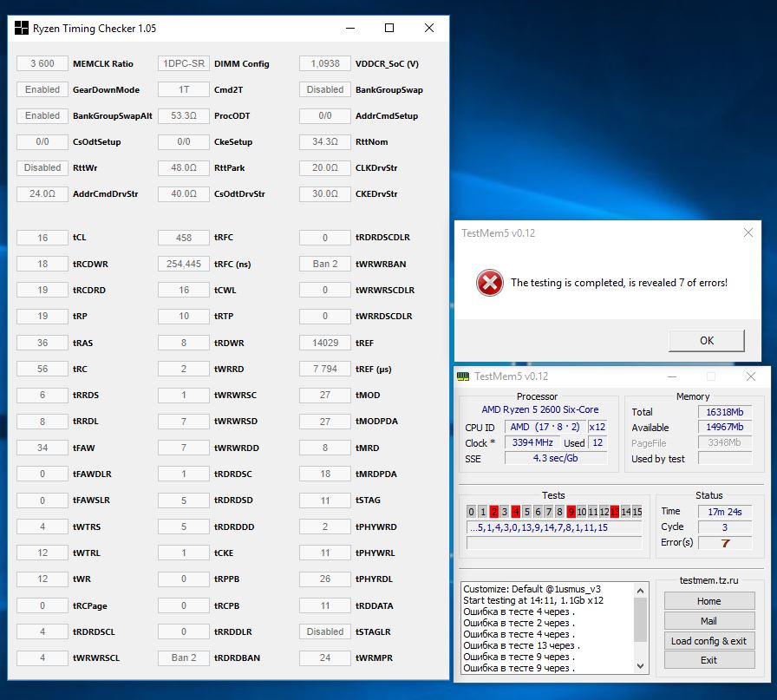The width and height of the screenshot is (777, 700).
Task: Click the GearDownMode Enabled field
Action: [x=42, y=89]
